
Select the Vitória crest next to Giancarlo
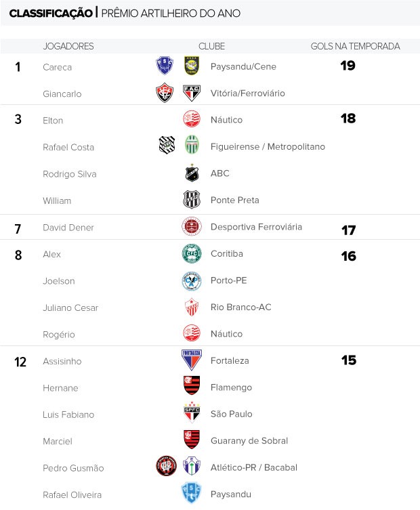click(x=165, y=93)
